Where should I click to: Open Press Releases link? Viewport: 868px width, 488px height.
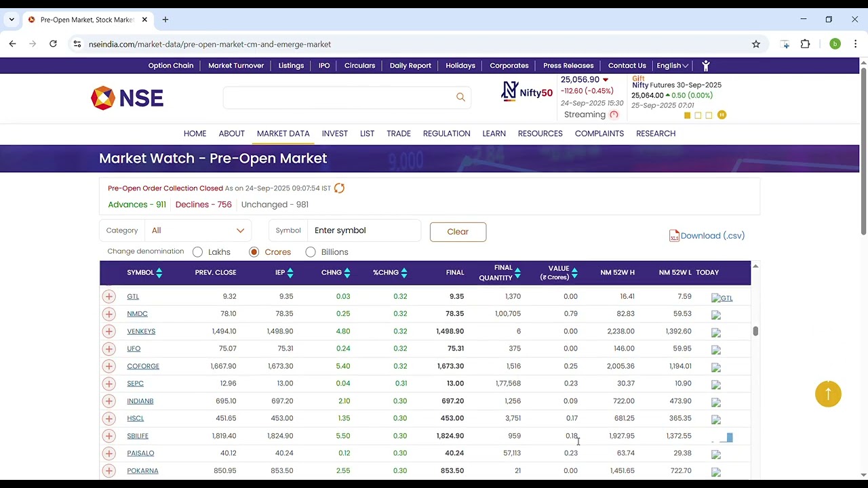coord(568,66)
